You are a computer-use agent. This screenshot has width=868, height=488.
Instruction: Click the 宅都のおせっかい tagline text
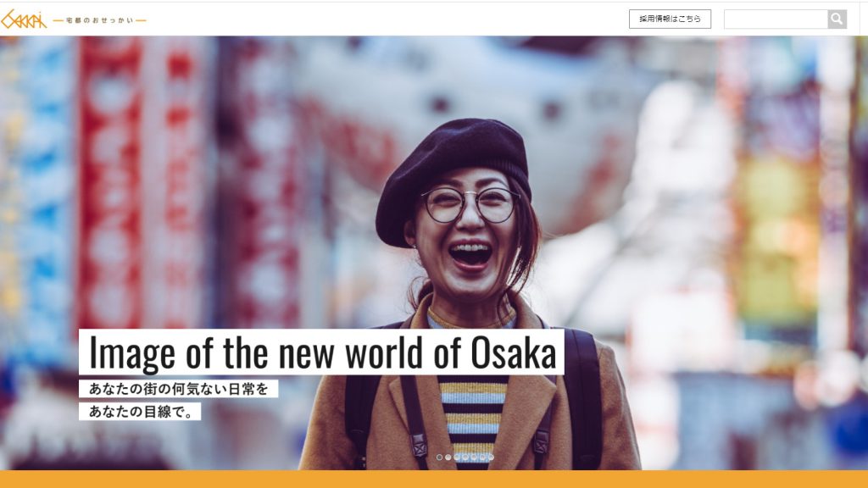100,20
